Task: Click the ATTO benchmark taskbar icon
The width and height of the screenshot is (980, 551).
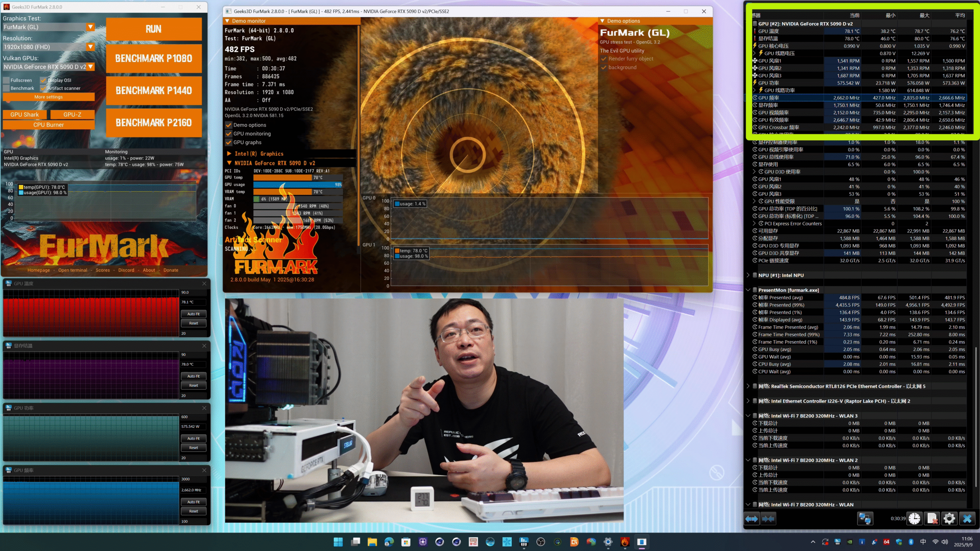Action: 473,542
